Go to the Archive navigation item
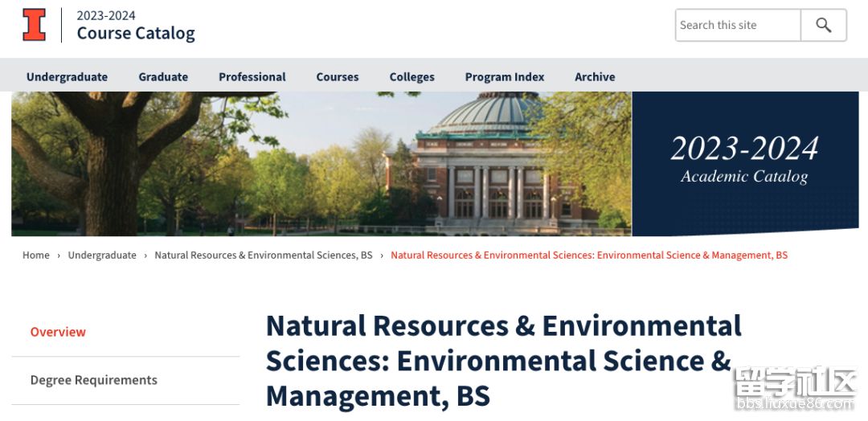 [x=595, y=77]
